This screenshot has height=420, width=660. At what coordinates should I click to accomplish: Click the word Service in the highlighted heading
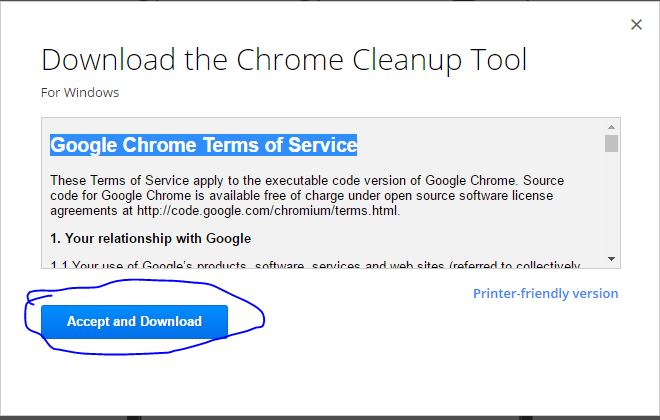coord(322,145)
